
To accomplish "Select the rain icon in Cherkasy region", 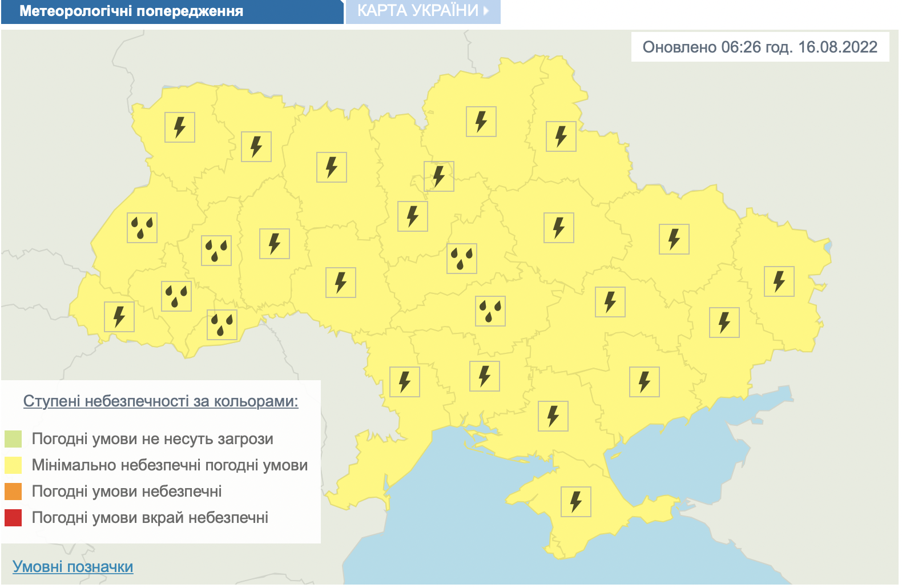I will 461,259.
